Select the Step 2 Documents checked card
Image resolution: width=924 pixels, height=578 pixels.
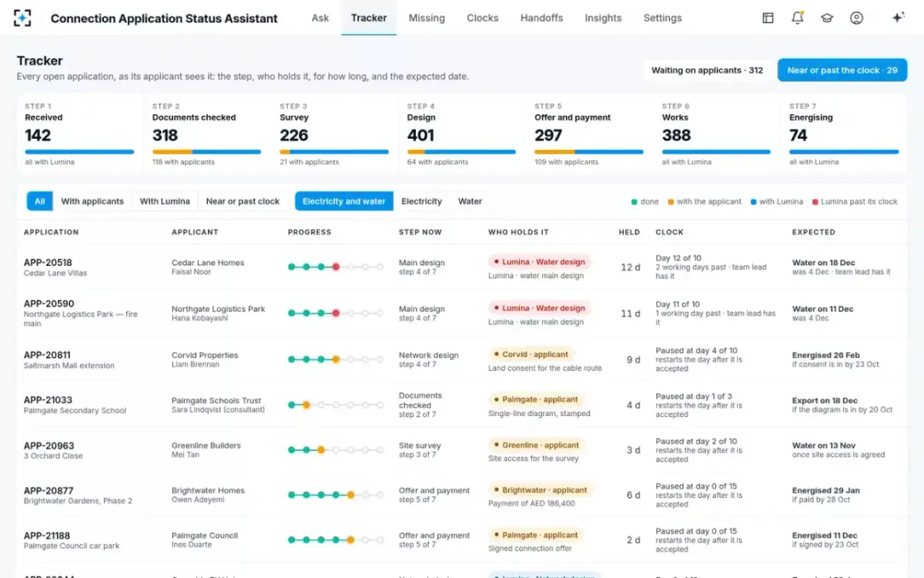click(206, 133)
